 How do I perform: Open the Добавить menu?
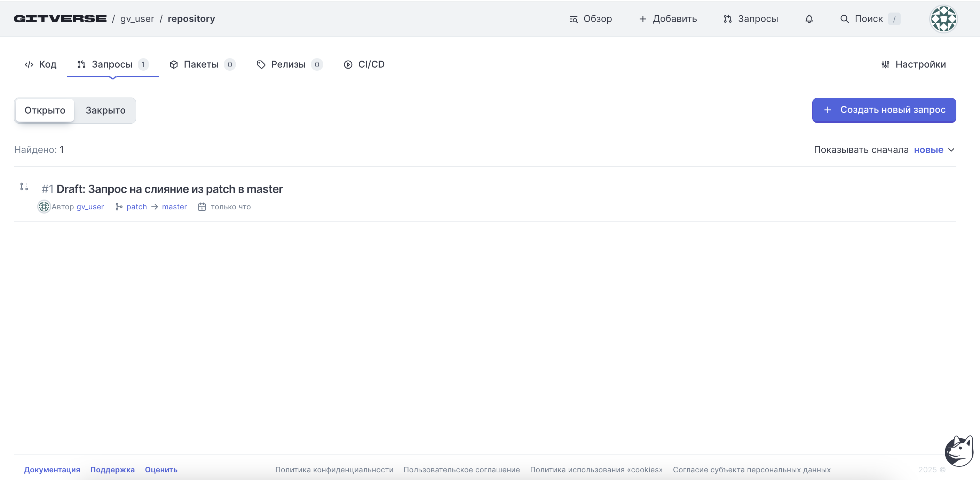click(668, 19)
